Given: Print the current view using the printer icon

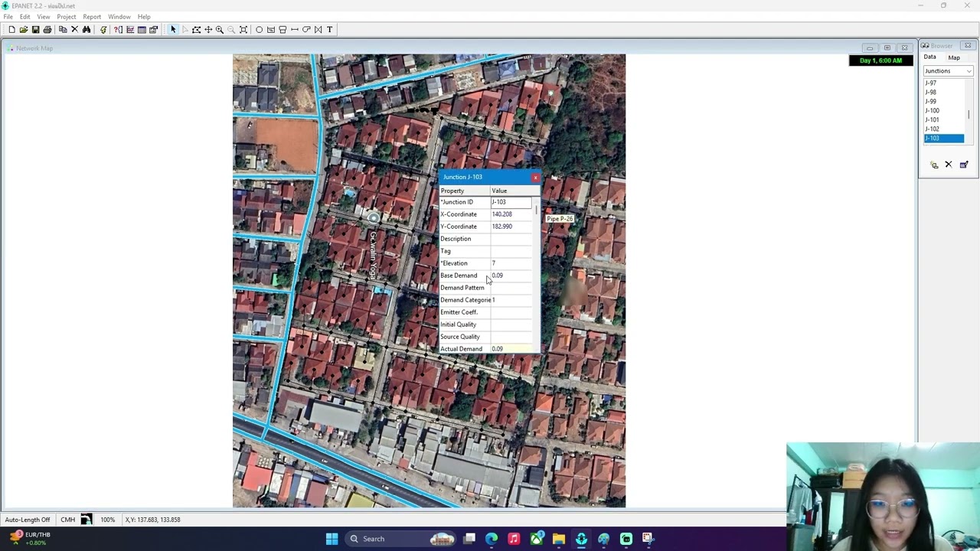Looking at the screenshot, I should pyautogui.click(x=47, y=30).
